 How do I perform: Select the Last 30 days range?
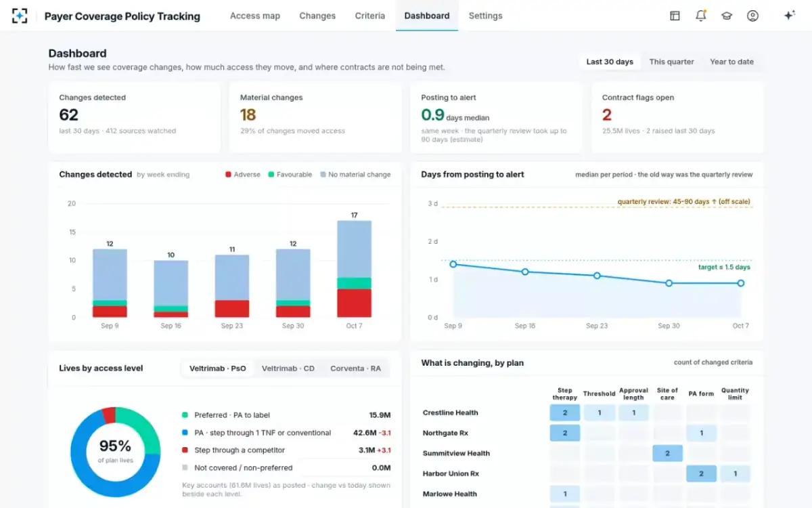[x=610, y=62]
